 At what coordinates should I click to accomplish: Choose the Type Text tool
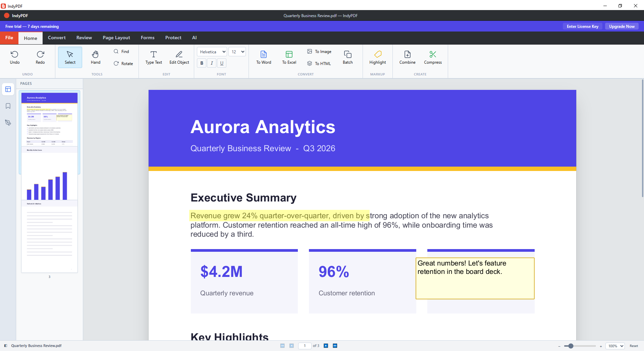[154, 57]
